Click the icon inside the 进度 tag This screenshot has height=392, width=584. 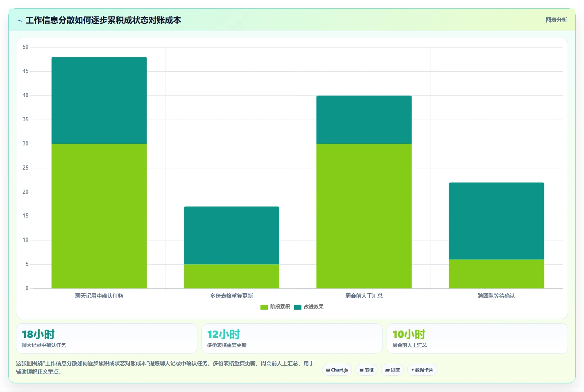point(387,370)
